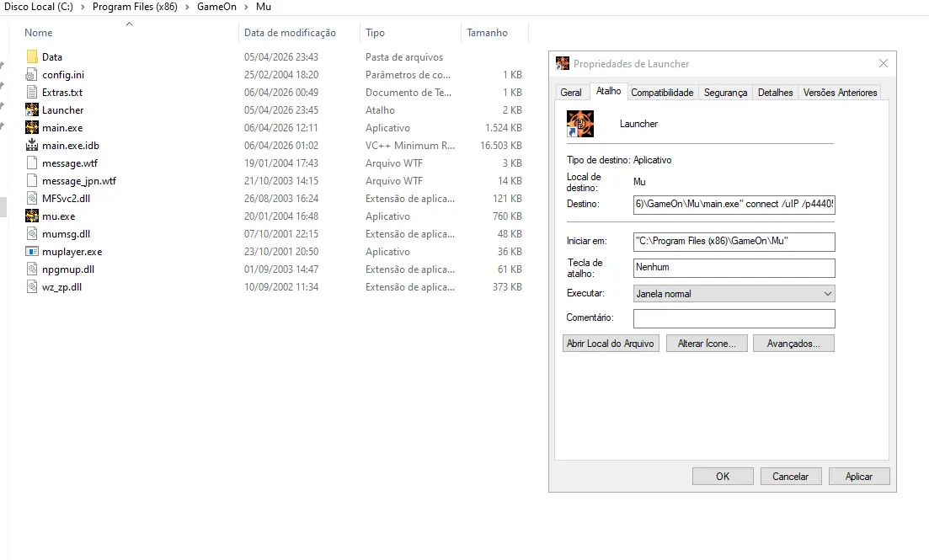
Task: Expand breadcrumb chevron after GameOn
Action: point(246,7)
